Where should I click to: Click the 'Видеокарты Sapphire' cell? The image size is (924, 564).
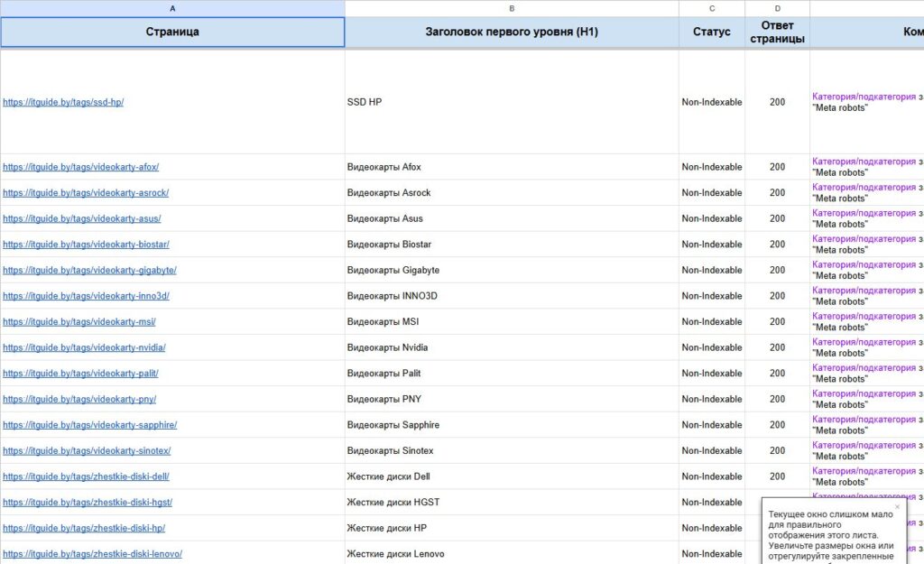(512, 425)
